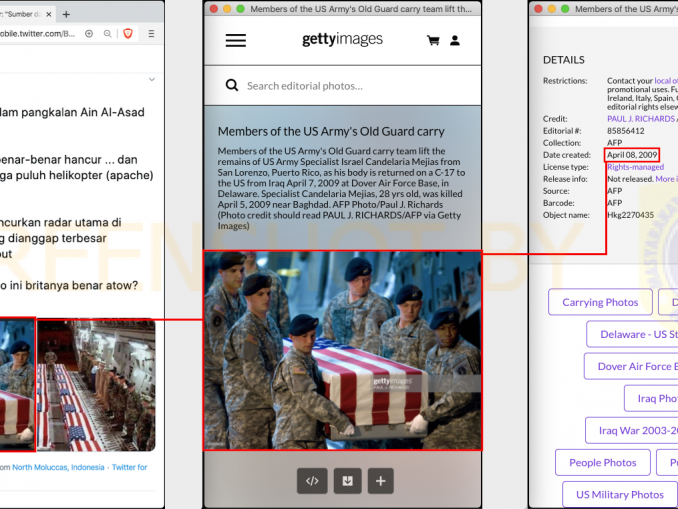
Task: Click the US Military Photos tag button
Action: pos(620,494)
